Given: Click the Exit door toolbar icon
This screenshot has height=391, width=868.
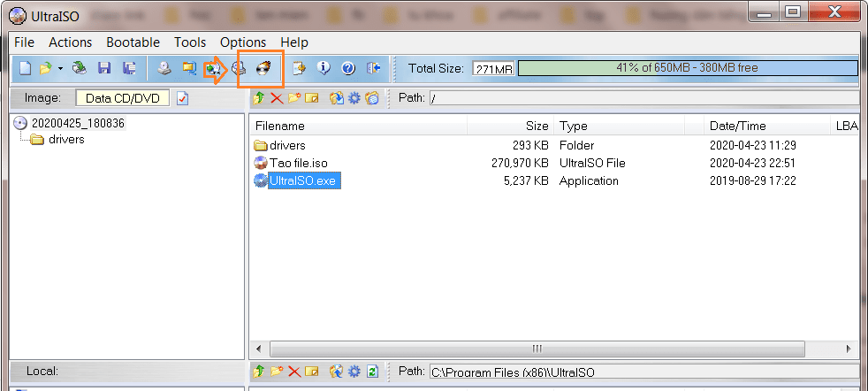Looking at the screenshot, I should [x=374, y=68].
